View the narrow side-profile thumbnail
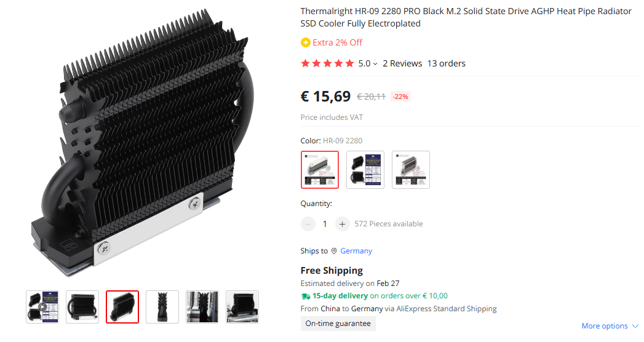This screenshot has width=644, height=342. click(x=162, y=307)
